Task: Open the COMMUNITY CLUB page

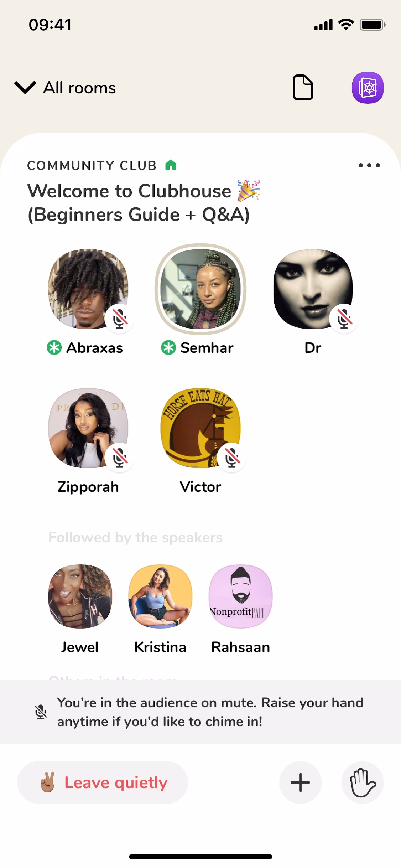Action: [92, 165]
